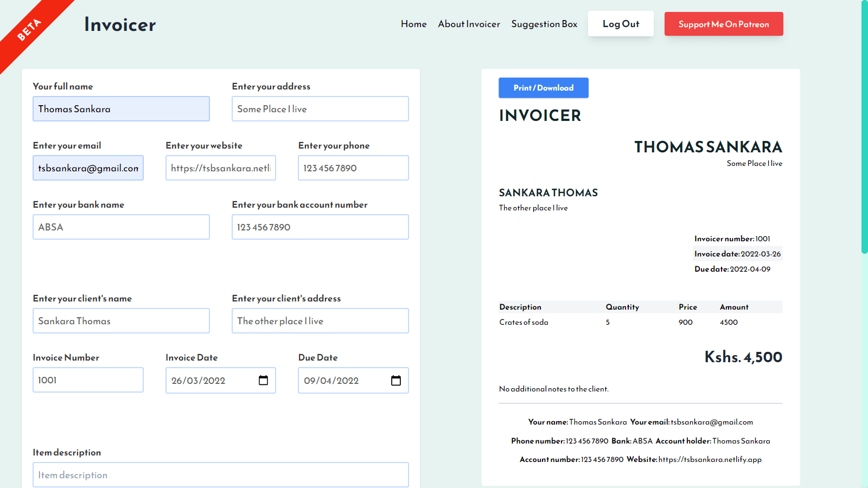Click Support Me On Patreon
This screenshot has height=488, width=868.
[x=723, y=24]
